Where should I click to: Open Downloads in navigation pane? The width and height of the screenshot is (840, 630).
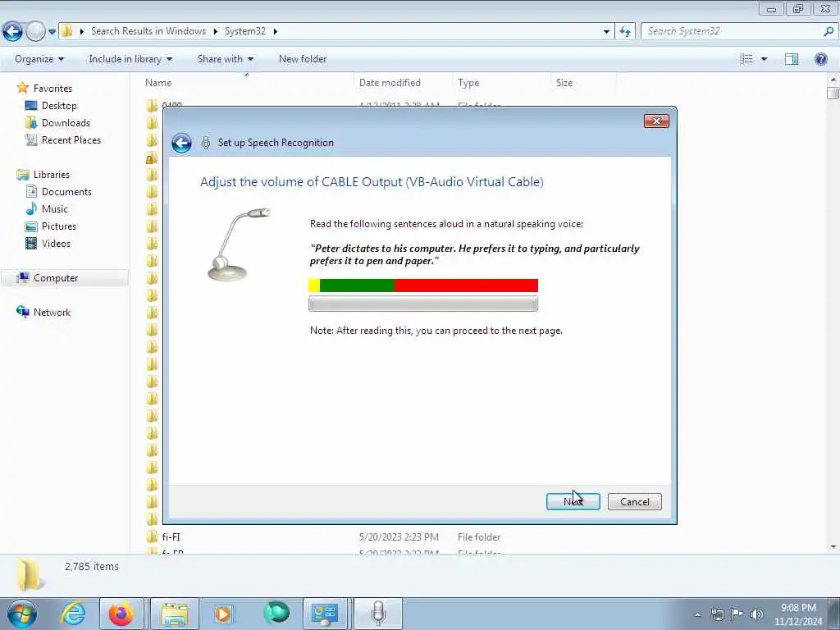coord(66,123)
